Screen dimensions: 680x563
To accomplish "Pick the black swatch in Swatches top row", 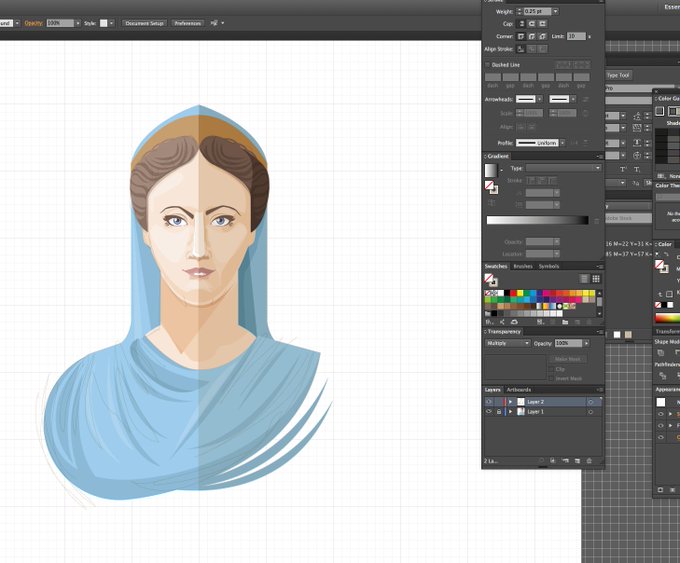I will tap(507, 293).
